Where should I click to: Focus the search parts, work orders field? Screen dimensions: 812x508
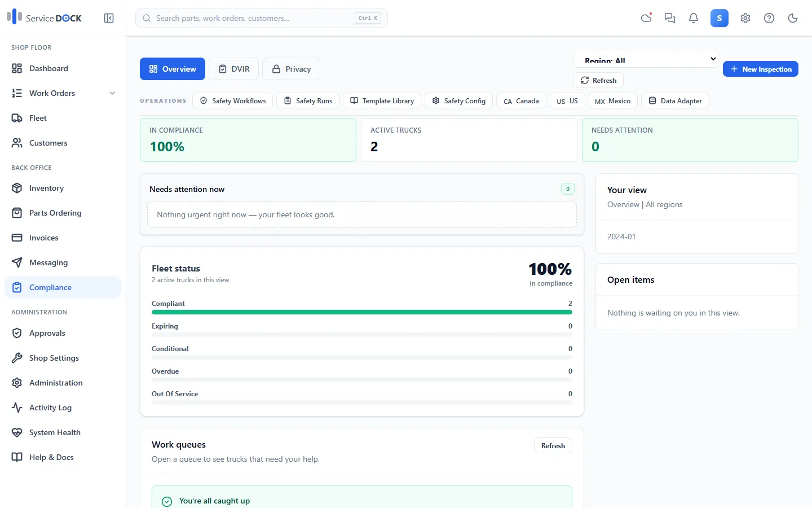(x=262, y=18)
